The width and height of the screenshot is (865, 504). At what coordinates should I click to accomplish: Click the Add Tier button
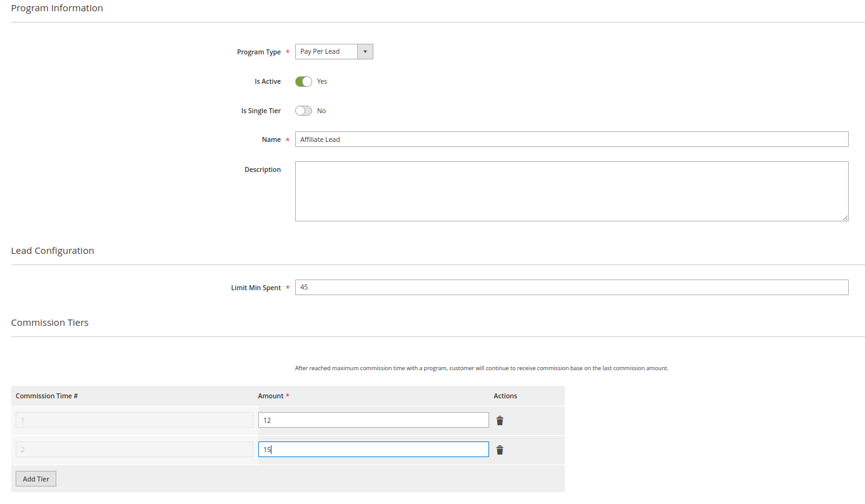point(36,479)
